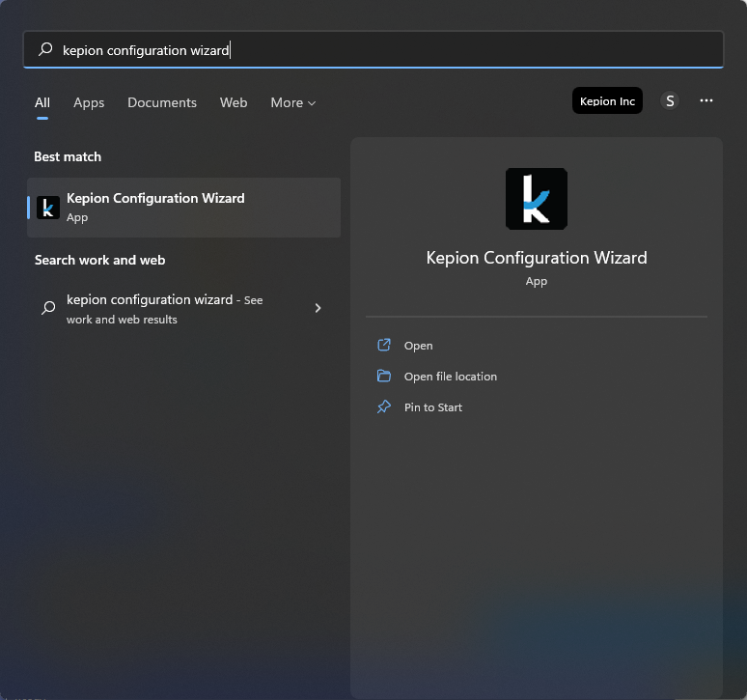This screenshot has width=747, height=700.
Task: Choose Pin to Start
Action: pyautogui.click(x=433, y=407)
